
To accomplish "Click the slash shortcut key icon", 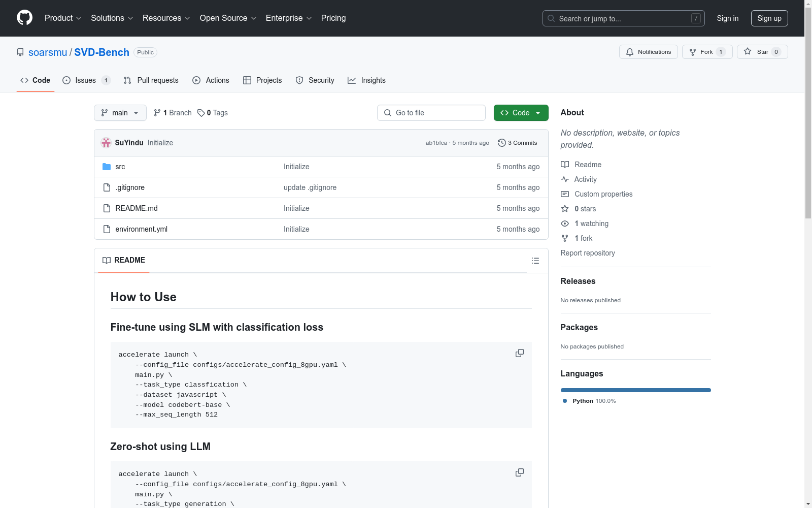I will pyautogui.click(x=696, y=18).
